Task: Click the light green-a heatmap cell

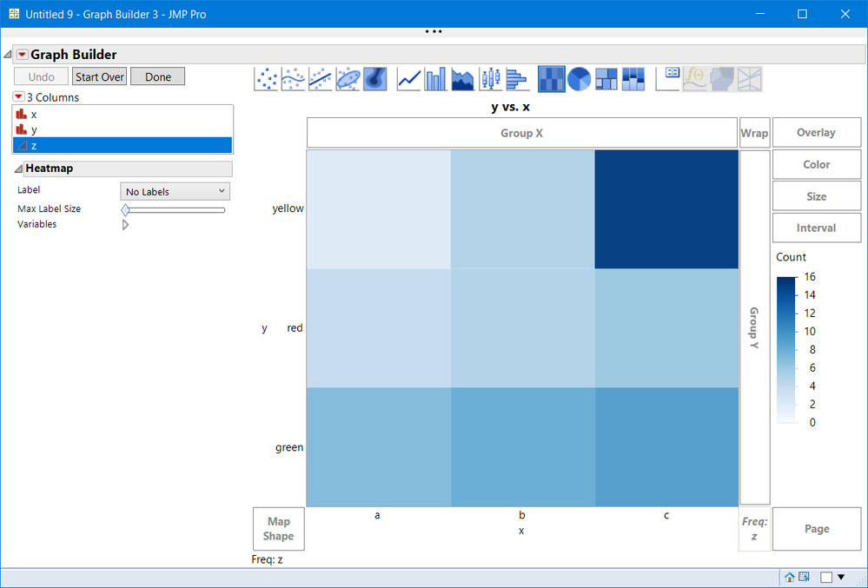Action: click(379, 447)
